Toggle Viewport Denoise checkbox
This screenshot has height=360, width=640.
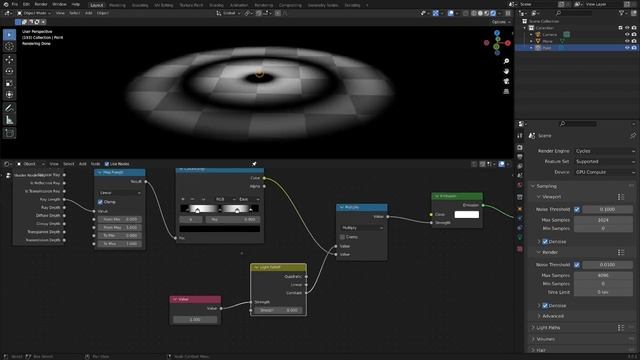545,242
